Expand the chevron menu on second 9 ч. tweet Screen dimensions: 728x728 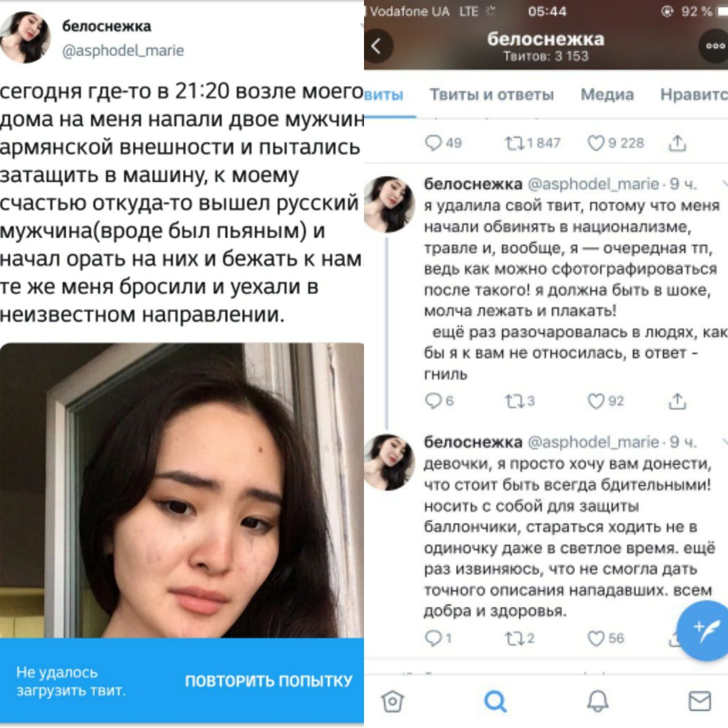724,442
